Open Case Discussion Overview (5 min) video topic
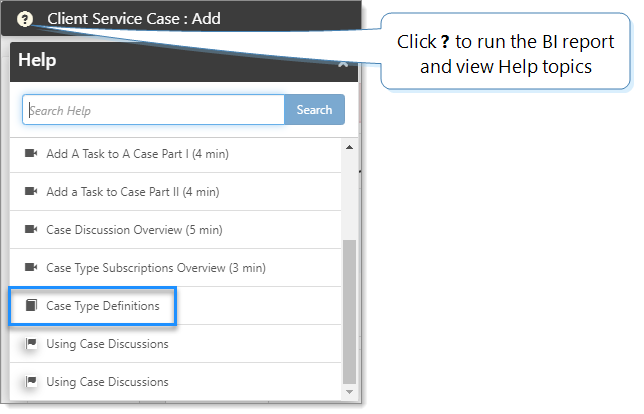 click(x=134, y=230)
